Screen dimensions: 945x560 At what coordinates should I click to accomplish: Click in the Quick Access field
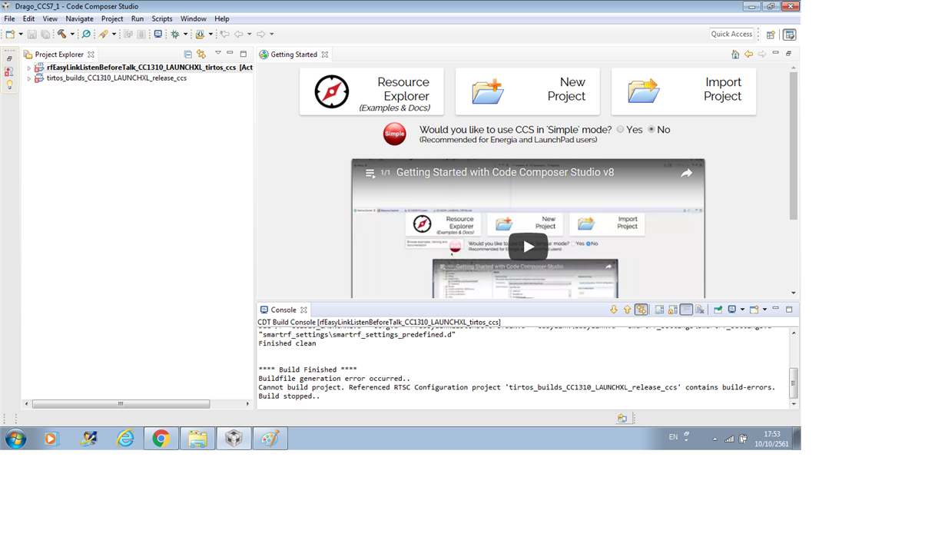[x=731, y=34]
